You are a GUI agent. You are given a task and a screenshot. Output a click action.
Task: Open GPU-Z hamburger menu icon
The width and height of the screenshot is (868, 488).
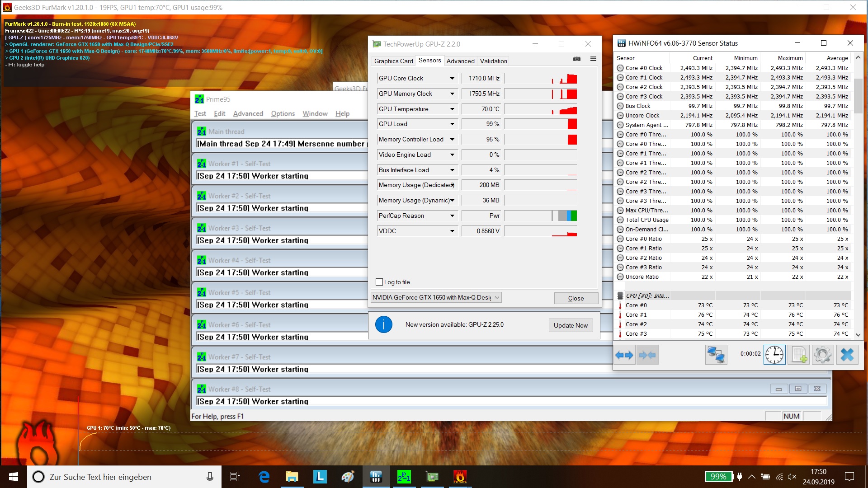point(593,59)
